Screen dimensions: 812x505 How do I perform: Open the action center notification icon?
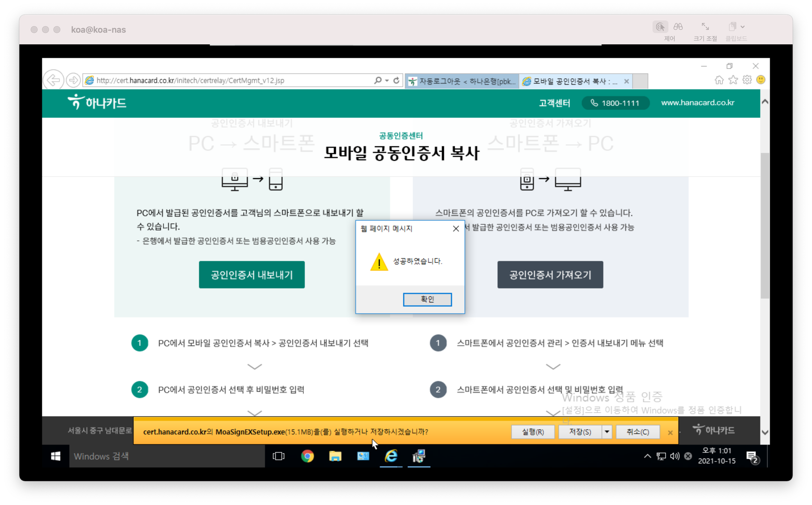coord(751,457)
